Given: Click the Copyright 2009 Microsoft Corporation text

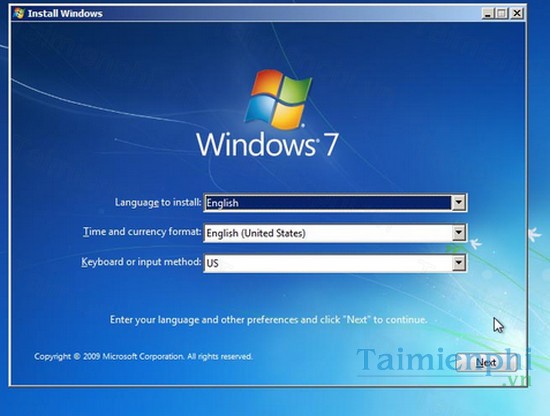Looking at the screenshot, I should (x=143, y=357).
